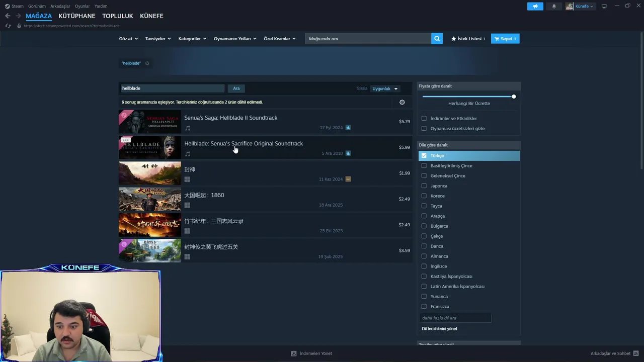Check Oynaması ücretsizleri gizle option
644x362 pixels.
(x=424, y=129)
